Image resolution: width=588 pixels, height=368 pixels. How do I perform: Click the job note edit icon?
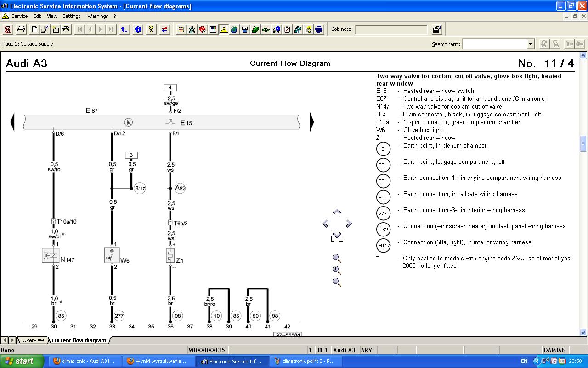[x=437, y=29]
